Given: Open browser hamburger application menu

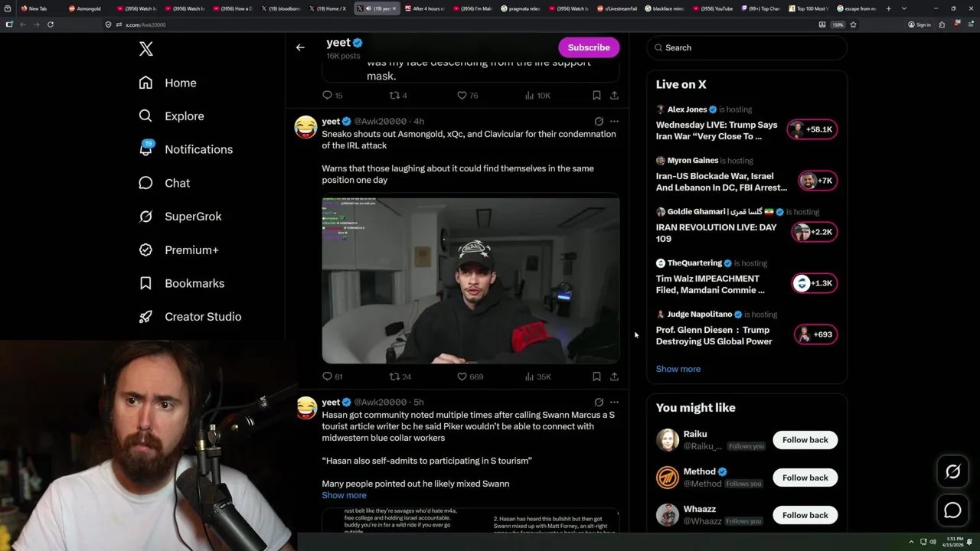Looking at the screenshot, I should coord(969,24).
